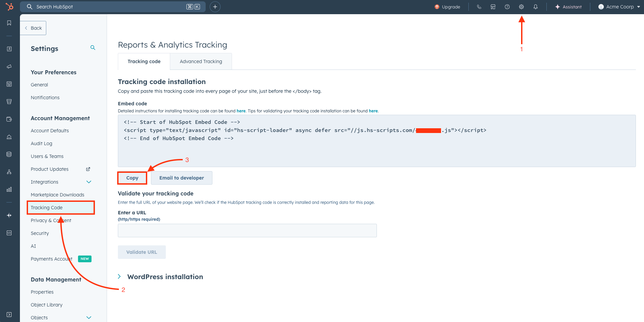
Task: Open the validating tips 'here' link
Action: [373, 111]
